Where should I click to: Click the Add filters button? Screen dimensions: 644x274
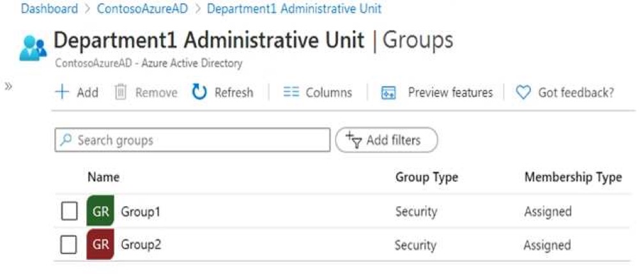[x=387, y=140]
